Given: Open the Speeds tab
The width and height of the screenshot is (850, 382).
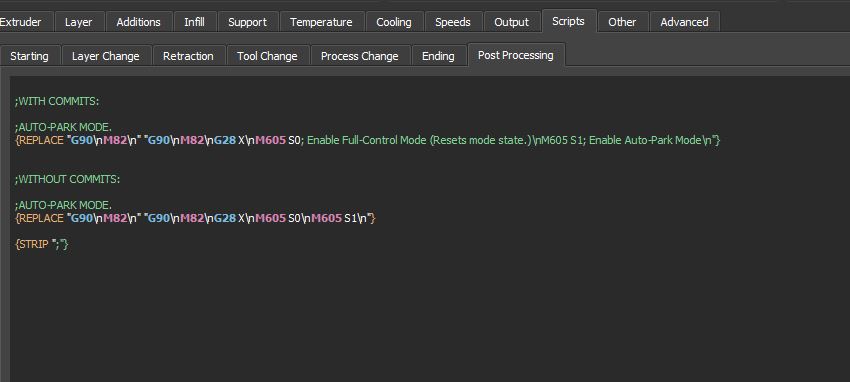Looking at the screenshot, I should point(453,22).
